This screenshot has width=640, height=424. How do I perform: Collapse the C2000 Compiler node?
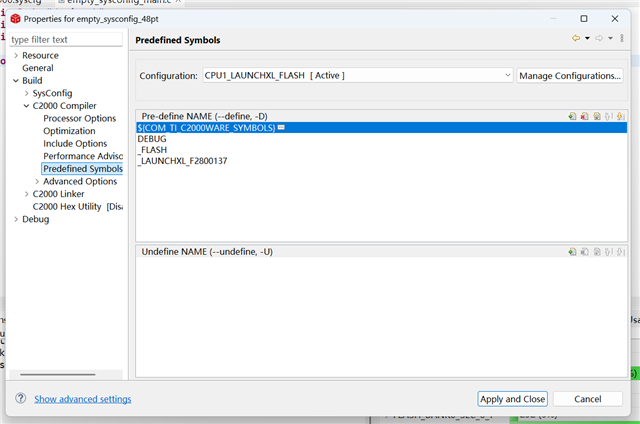27,106
